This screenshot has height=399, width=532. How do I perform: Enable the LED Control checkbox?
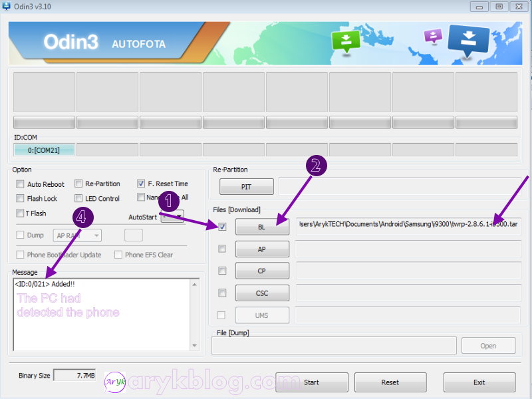tap(78, 198)
